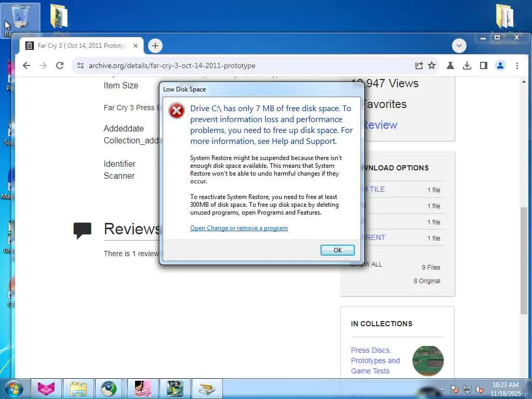Image resolution: width=532 pixels, height=399 pixels.
Task: Open folder icon next to Recycle Bin
Action: point(59,17)
